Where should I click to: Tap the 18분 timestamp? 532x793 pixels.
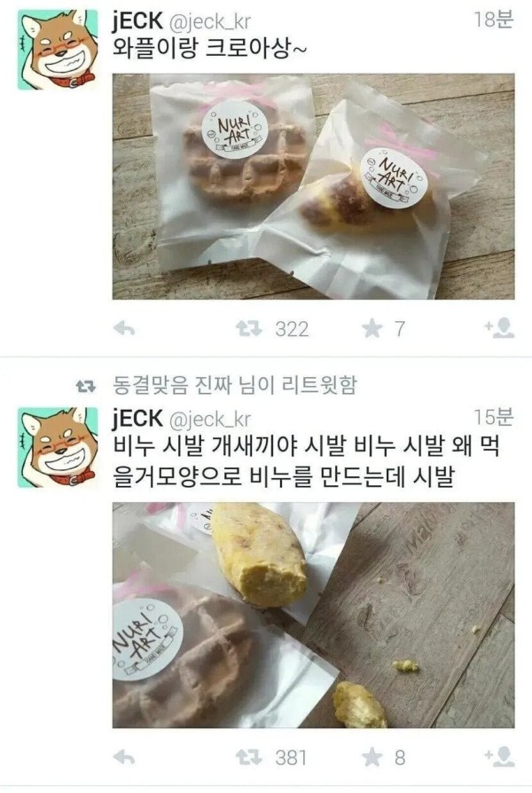494,20
